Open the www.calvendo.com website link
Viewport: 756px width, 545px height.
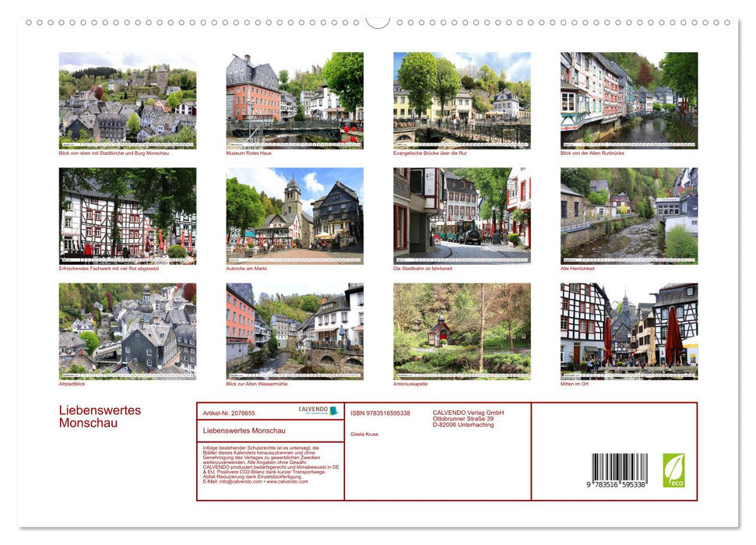[x=288, y=483]
